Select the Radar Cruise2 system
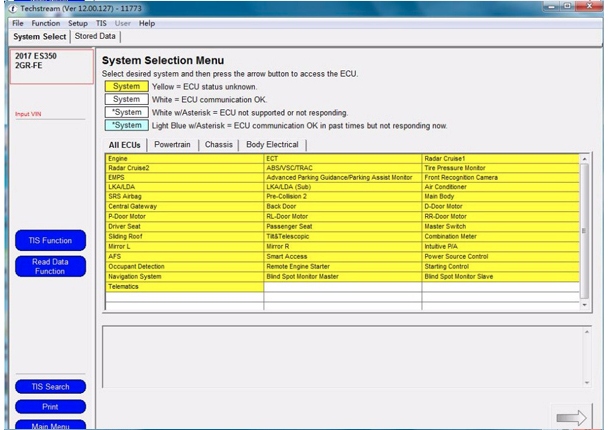The height and width of the screenshot is (430, 614). 184,168
